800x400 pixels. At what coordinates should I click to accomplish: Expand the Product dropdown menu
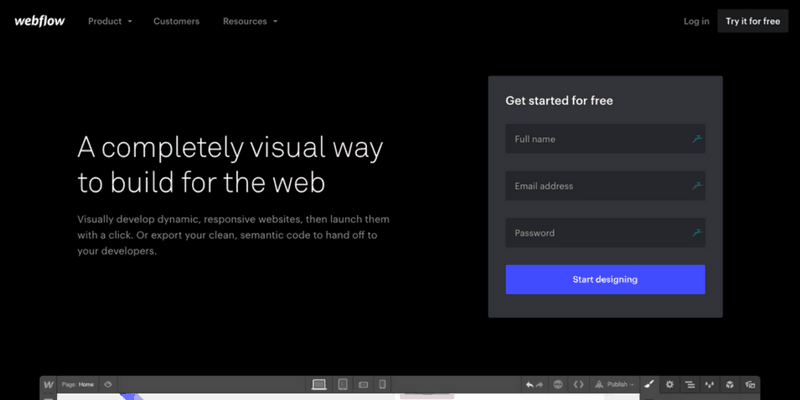tap(110, 21)
